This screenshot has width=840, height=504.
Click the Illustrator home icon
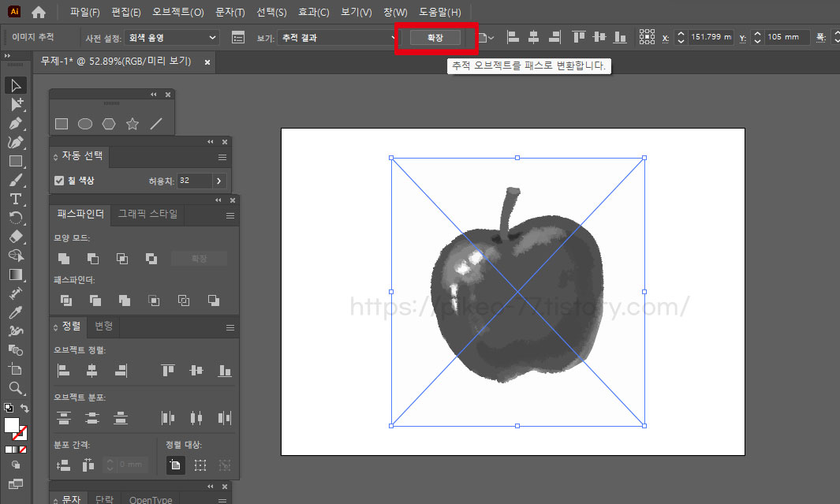click(x=38, y=12)
